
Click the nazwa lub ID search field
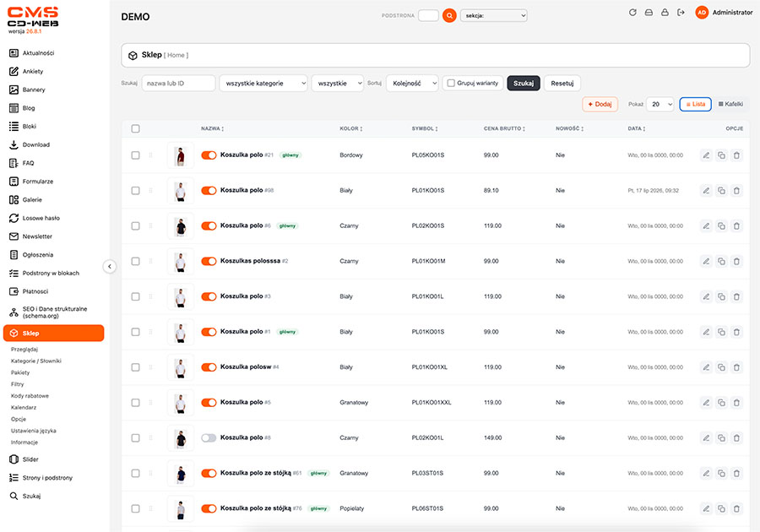[178, 84]
